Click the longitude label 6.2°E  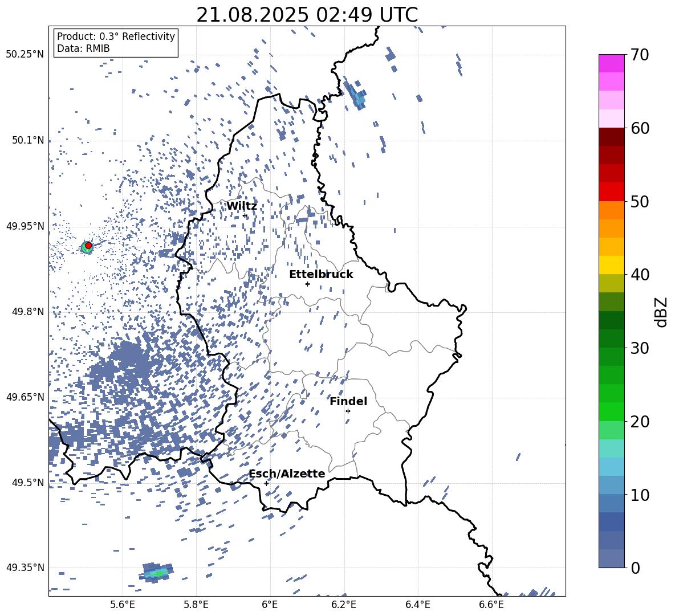[x=344, y=605]
